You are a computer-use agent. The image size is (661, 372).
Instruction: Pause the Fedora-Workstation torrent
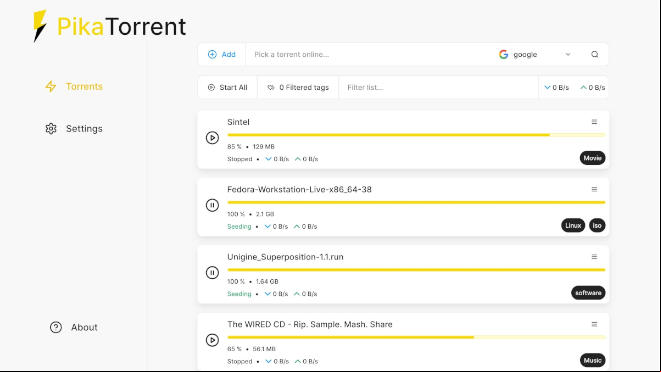coord(212,205)
